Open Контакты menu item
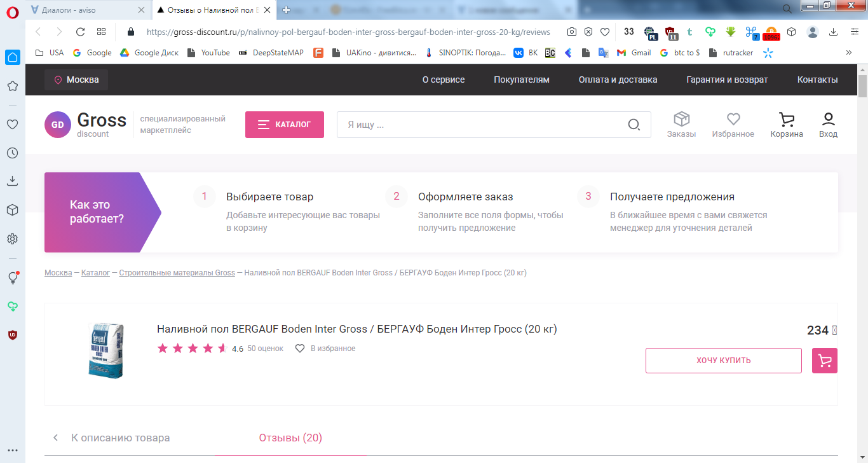868x463 pixels. tap(818, 79)
